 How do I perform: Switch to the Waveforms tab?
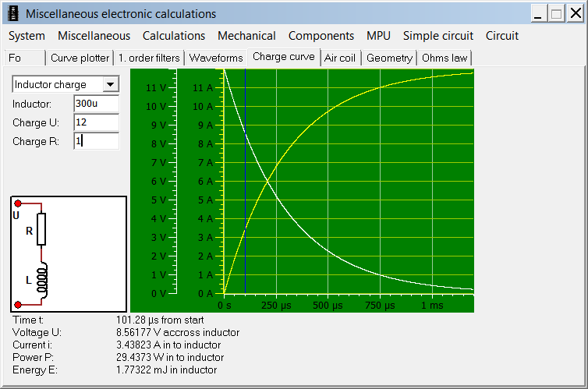point(215,58)
